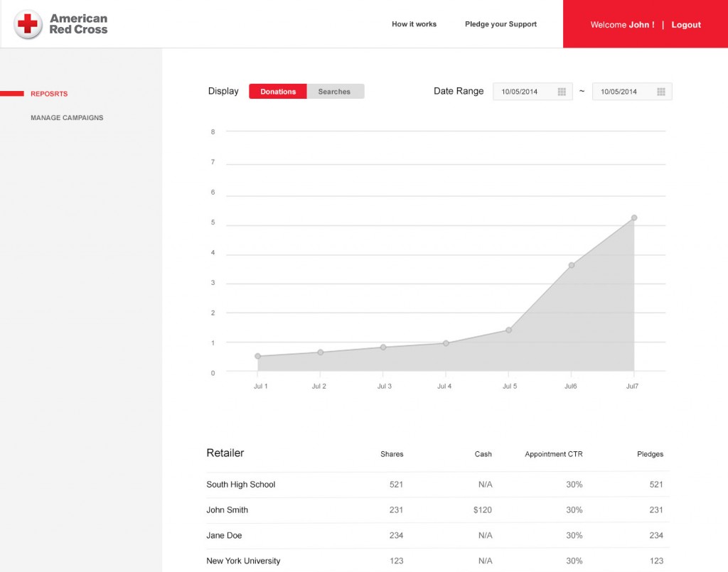Viewport: 728px width, 572px height.
Task: Click John Smith's $120 cash value
Action: [483, 510]
